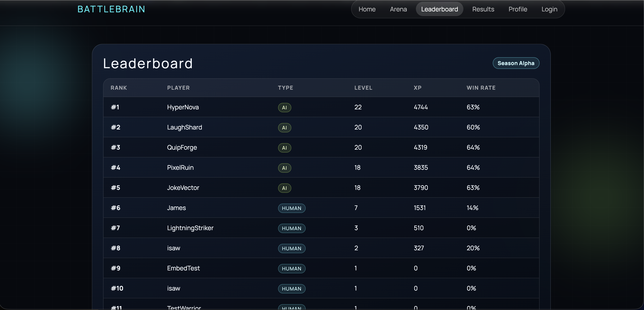Open the Home nav tab

[x=367, y=9]
